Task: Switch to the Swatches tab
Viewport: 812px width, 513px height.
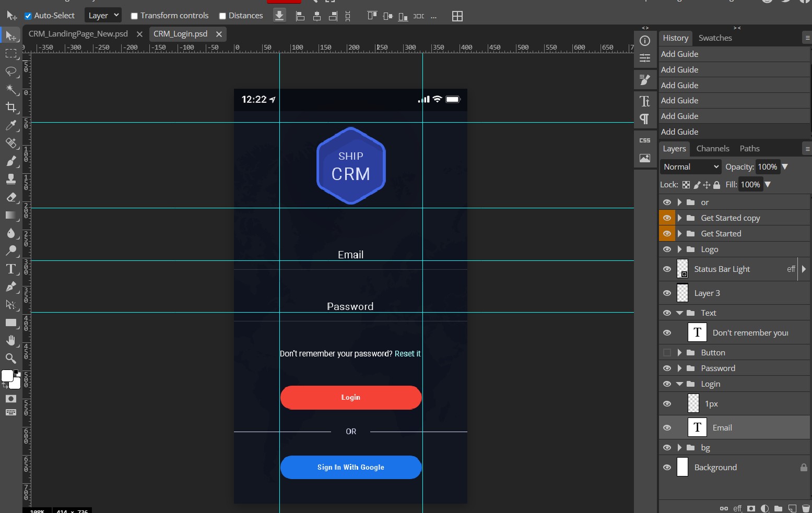Action: point(715,38)
